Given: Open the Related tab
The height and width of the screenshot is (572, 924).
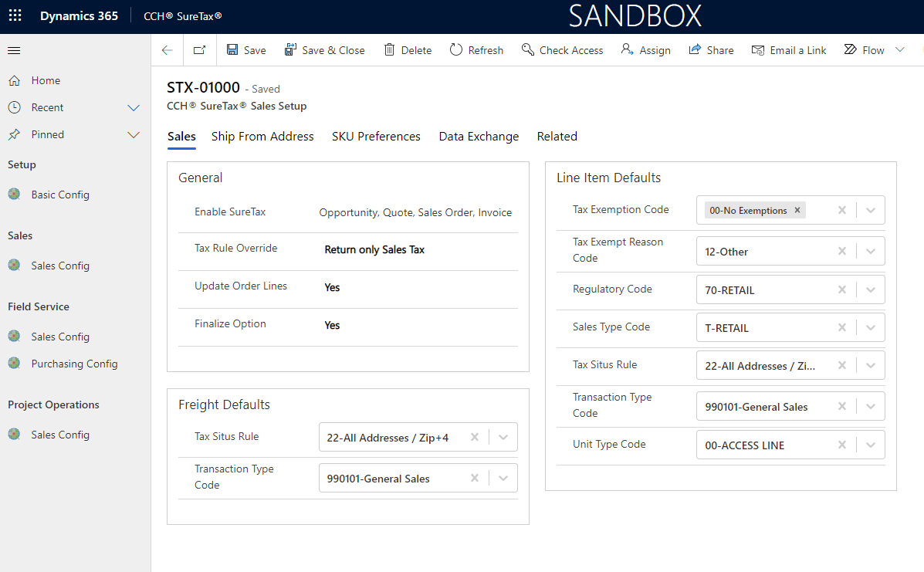Looking at the screenshot, I should 557,137.
